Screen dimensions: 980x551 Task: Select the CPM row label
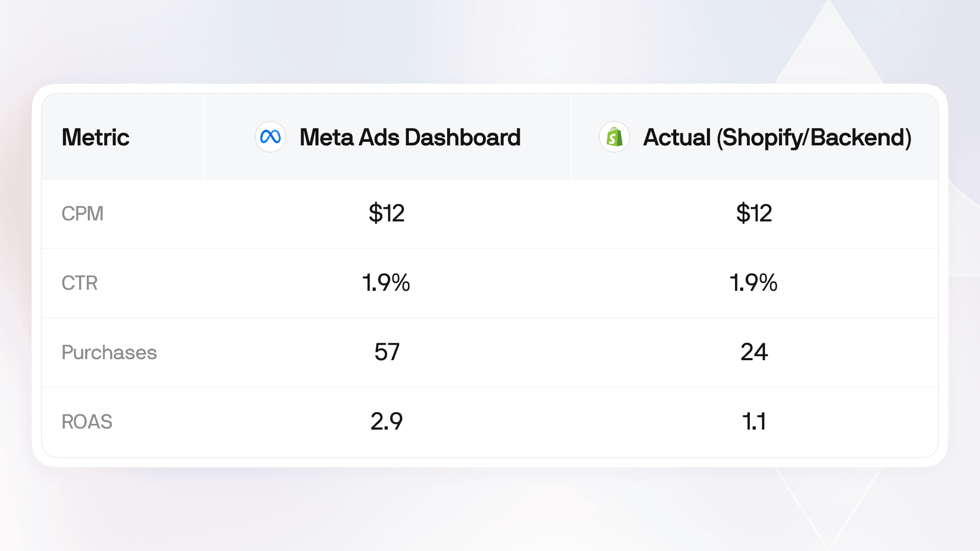(82, 213)
